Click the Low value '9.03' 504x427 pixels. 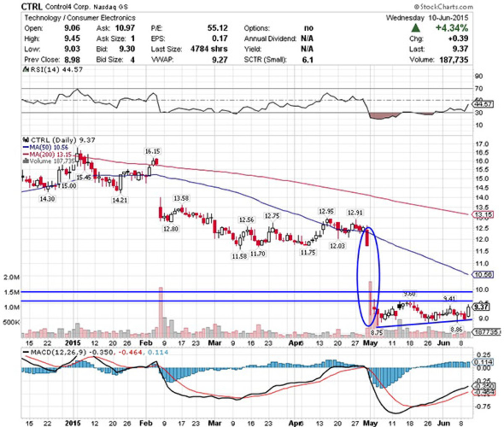[x=72, y=49]
